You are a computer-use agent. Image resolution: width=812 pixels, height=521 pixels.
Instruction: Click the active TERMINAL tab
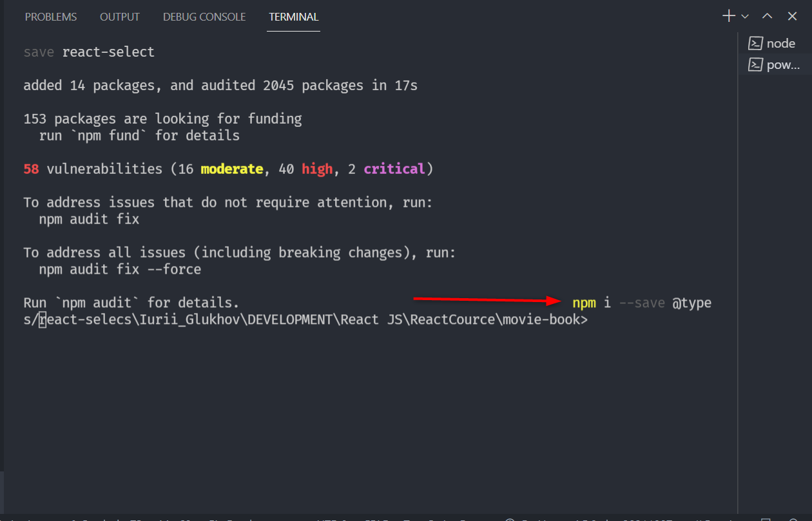(x=293, y=16)
